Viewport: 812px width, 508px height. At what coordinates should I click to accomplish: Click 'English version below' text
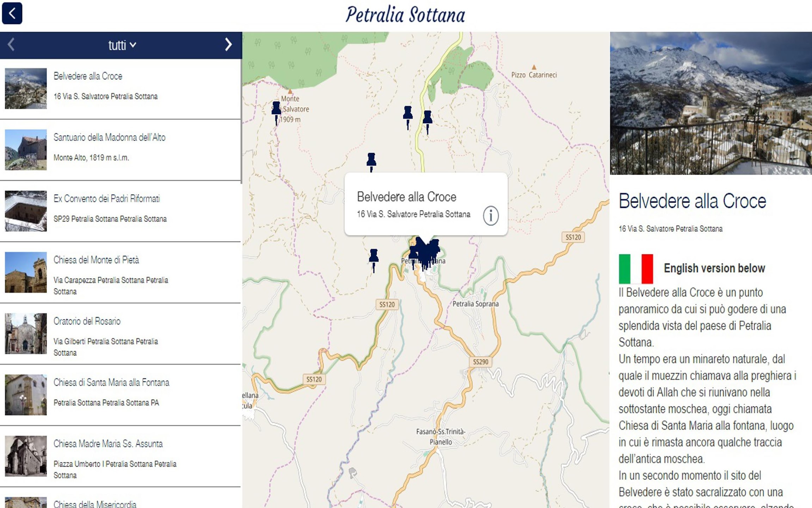coord(714,268)
